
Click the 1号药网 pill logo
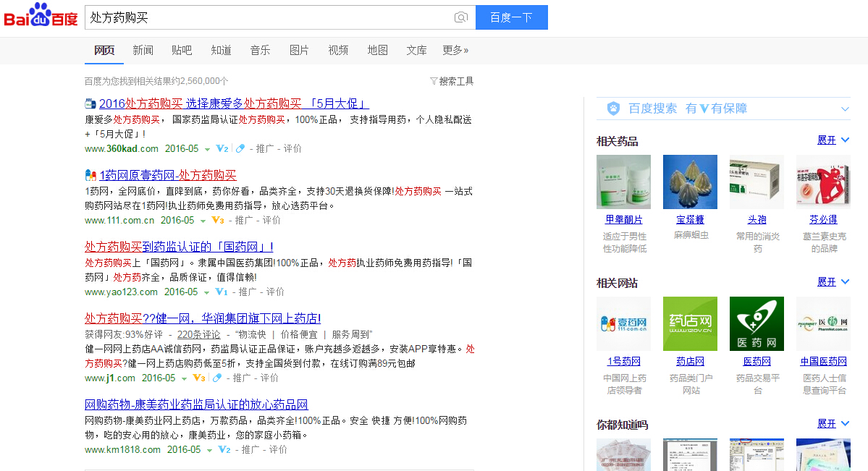[x=623, y=323]
